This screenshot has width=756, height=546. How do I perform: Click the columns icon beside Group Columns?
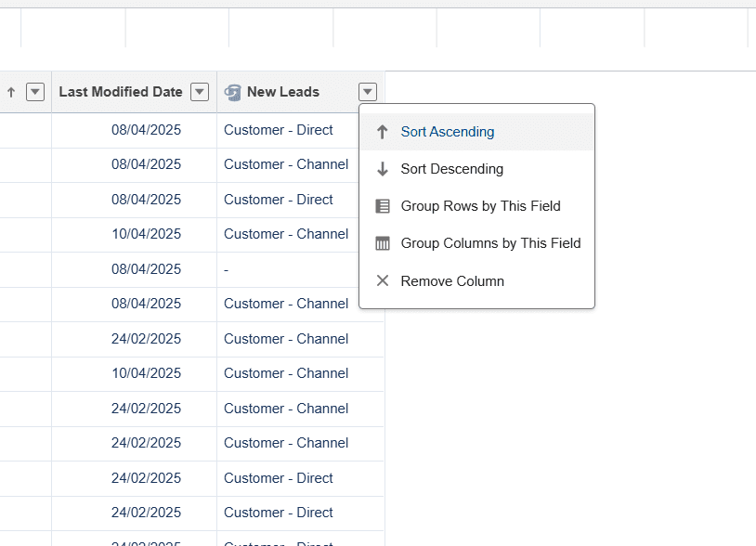click(x=383, y=243)
